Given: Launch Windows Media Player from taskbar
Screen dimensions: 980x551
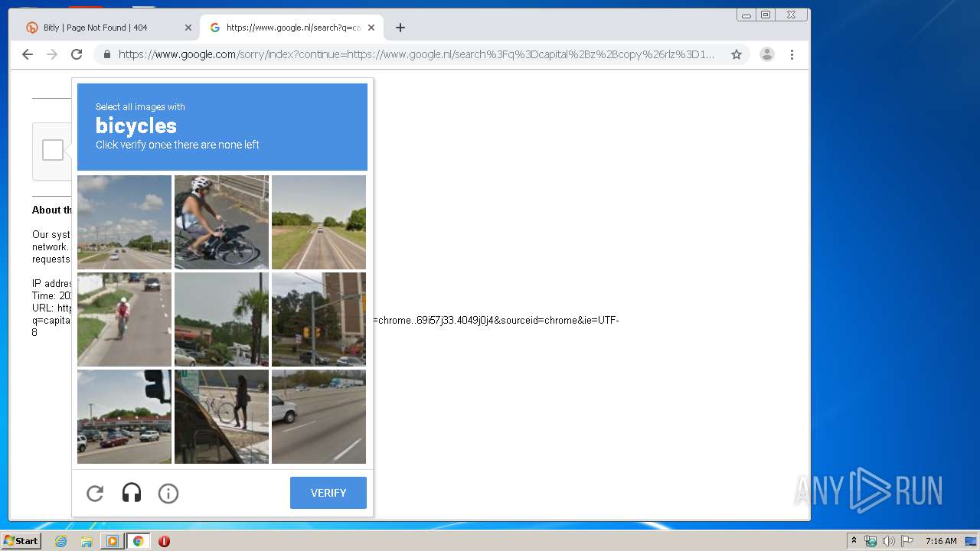Looking at the screenshot, I should point(112,541).
